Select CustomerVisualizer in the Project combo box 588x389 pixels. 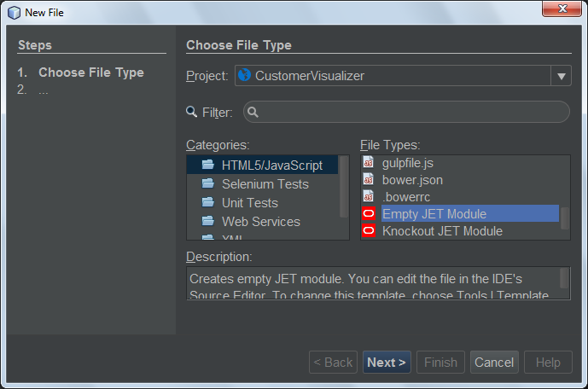click(x=393, y=76)
